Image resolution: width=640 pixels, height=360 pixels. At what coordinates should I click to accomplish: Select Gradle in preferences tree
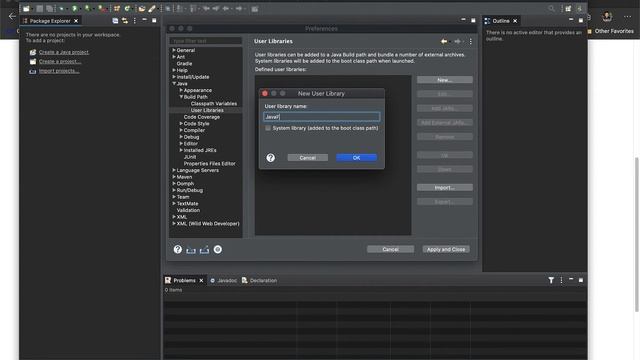click(x=184, y=64)
